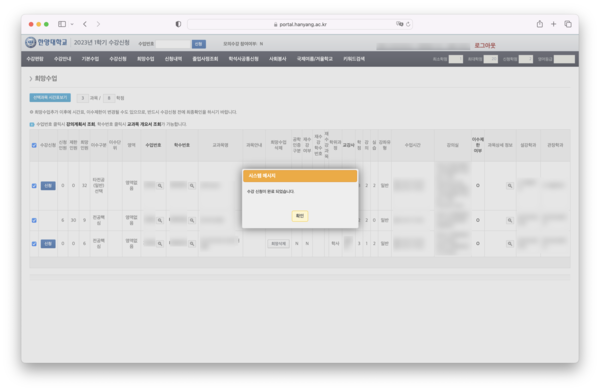
Task: Click the 학수번호 column header
Action: (182, 145)
